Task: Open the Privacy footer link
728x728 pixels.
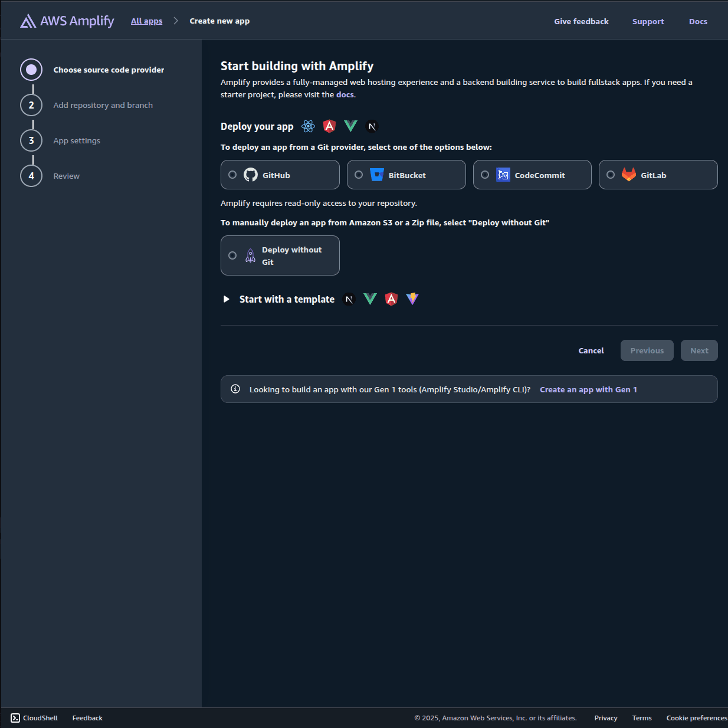Action: [x=606, y=718]
